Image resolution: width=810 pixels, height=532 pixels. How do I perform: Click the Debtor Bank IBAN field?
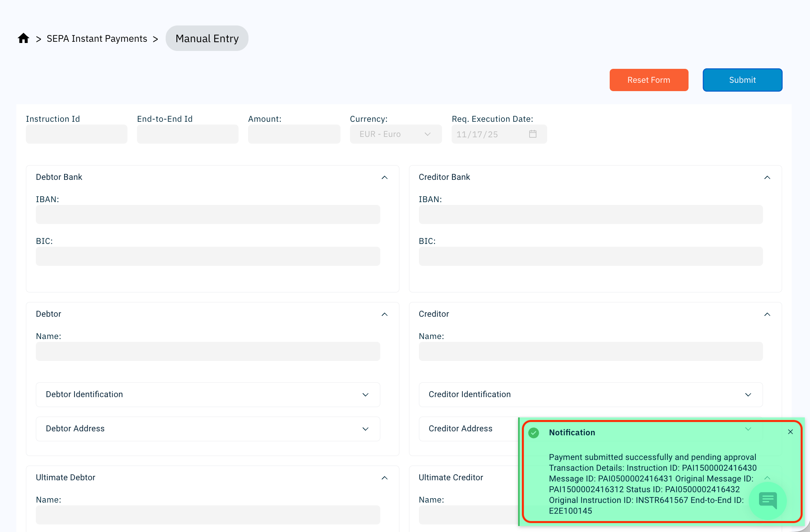pyautogui.click(x=207, y=214)
